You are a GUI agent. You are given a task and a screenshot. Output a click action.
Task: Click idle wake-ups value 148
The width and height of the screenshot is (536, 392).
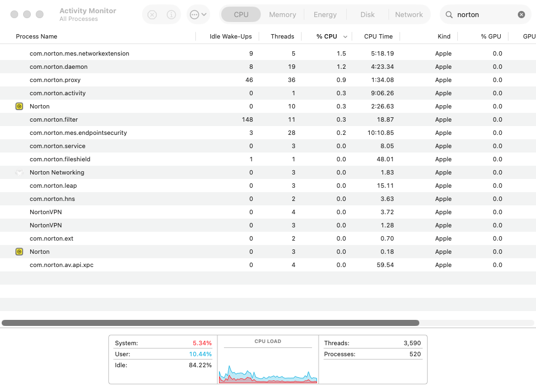click(x=247, y=119)
